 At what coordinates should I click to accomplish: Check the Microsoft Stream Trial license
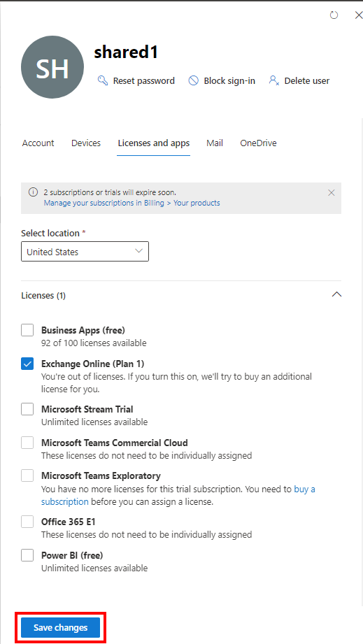pyautogui.click(x=27, y=409)
